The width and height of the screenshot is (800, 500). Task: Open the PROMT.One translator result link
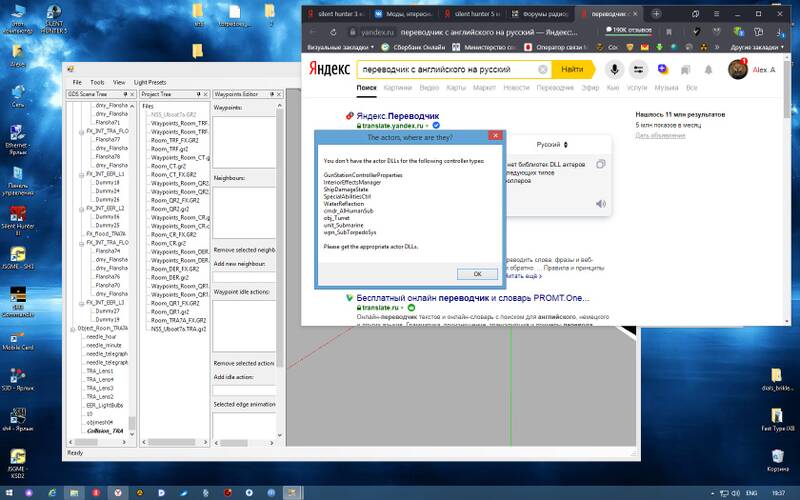click(472, 297)
